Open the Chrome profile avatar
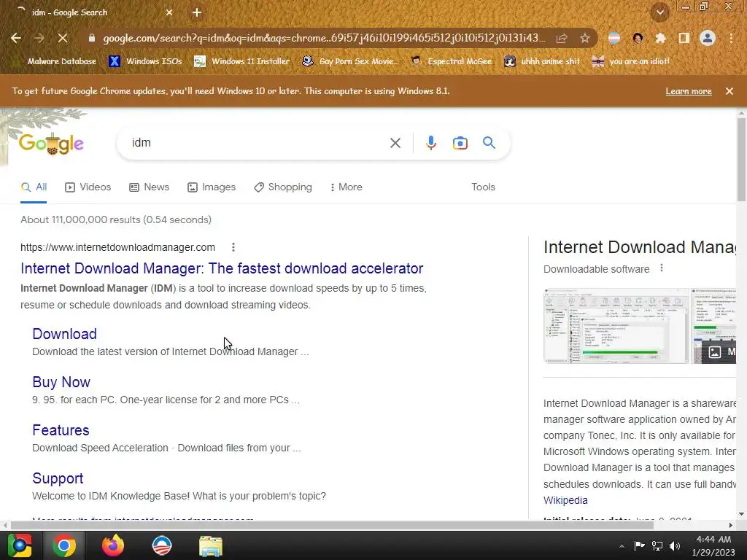 coord(708,38)
